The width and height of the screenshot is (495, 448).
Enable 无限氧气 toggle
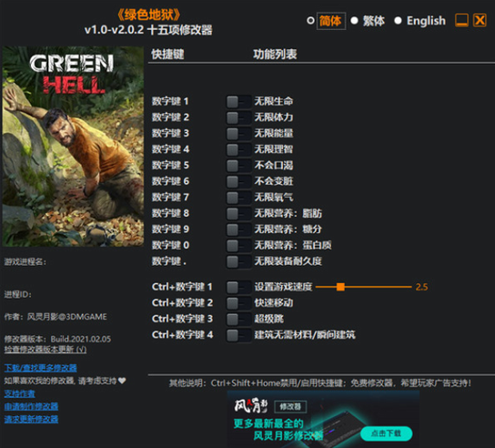click(238, 198)
